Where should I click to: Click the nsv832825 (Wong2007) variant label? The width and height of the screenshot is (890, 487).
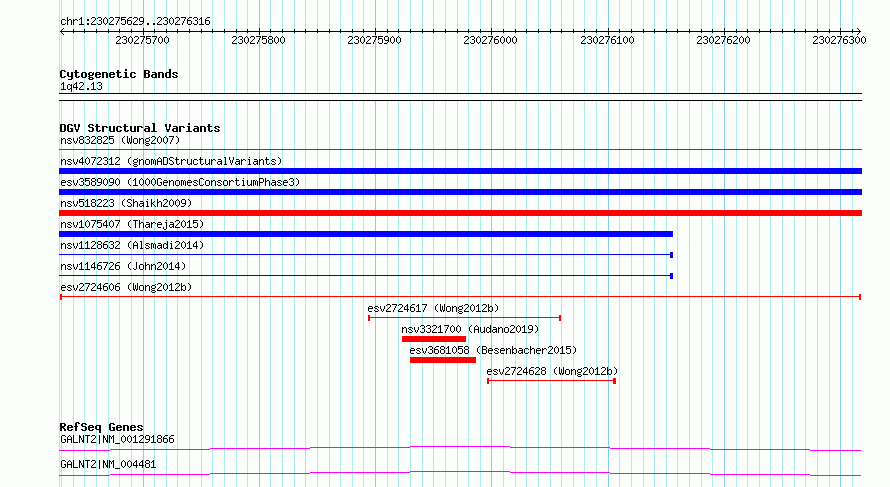click(x=120, y=140)
